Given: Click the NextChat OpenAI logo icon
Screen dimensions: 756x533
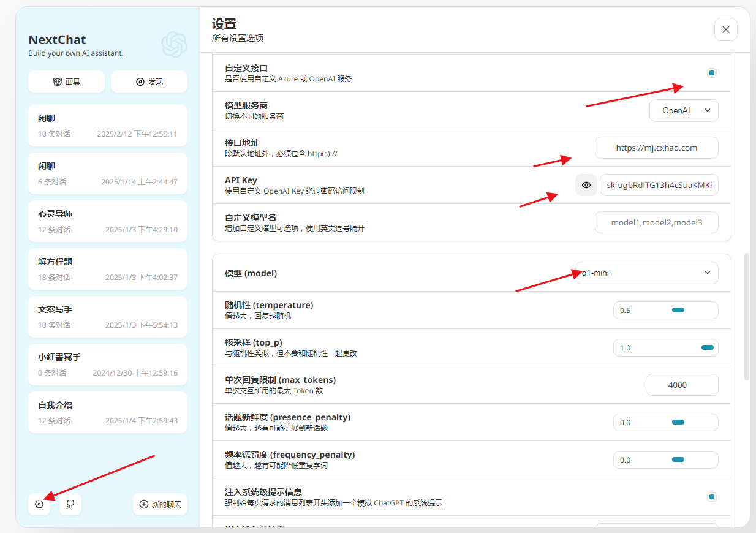Looking at the screenshot, I should (174, 45).
